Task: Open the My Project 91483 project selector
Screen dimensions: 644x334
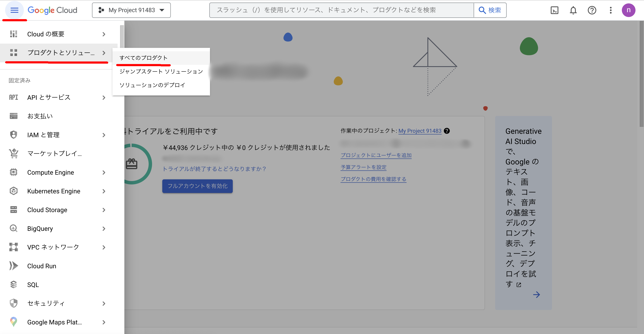Action: (x=131, y=10)
